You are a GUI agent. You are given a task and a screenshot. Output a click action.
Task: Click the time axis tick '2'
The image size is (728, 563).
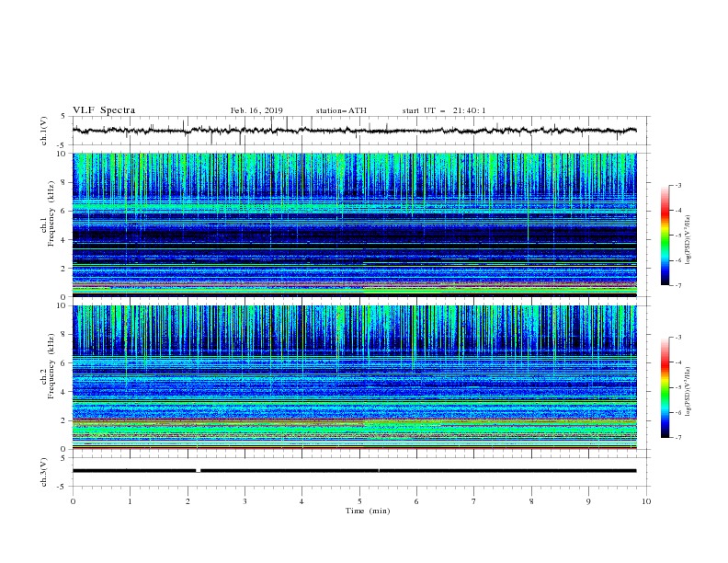[188, 501]
